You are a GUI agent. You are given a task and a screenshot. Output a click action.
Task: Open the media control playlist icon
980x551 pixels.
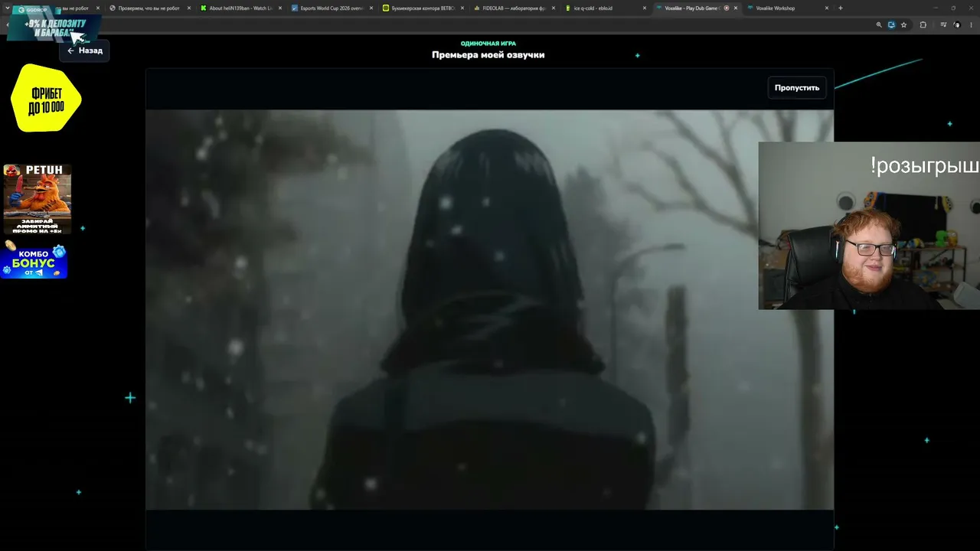[942, 24]
